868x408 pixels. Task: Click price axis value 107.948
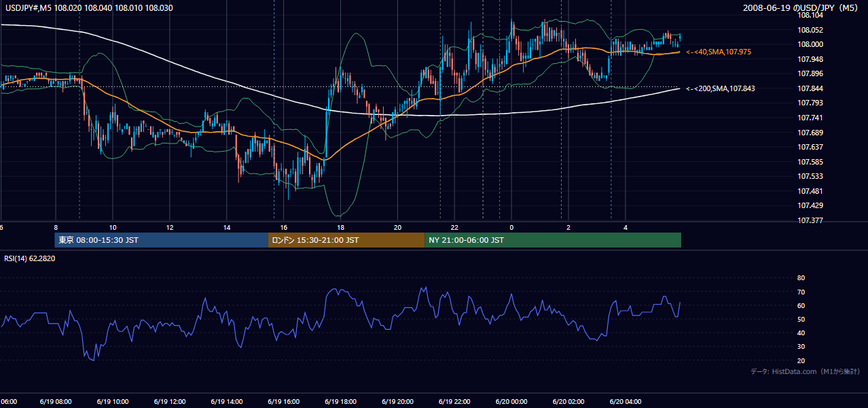pyautogui.click(x=810, y=59)
